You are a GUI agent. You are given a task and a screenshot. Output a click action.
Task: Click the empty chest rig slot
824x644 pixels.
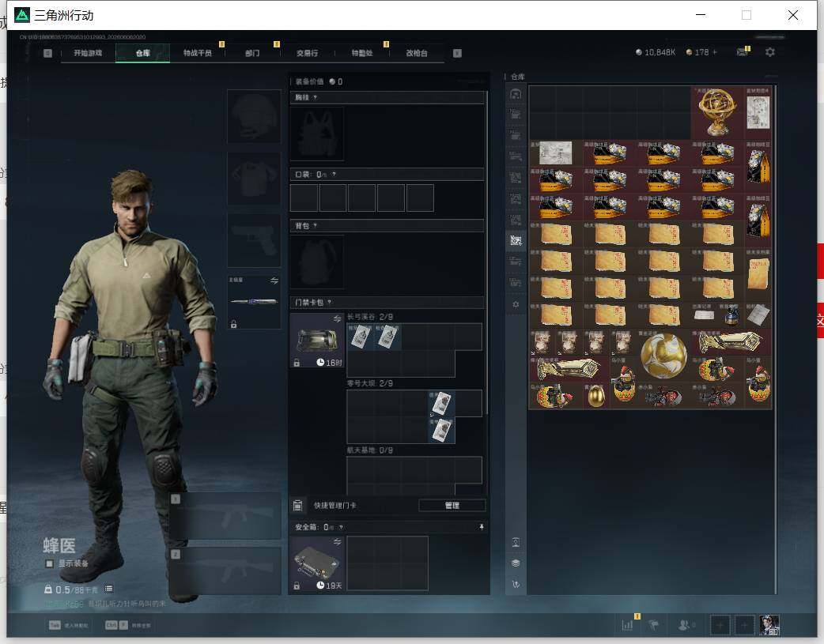point(317,134)
